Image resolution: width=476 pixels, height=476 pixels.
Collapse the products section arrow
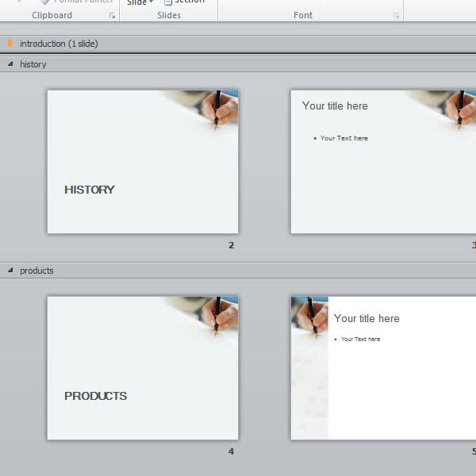coord(10,270)
